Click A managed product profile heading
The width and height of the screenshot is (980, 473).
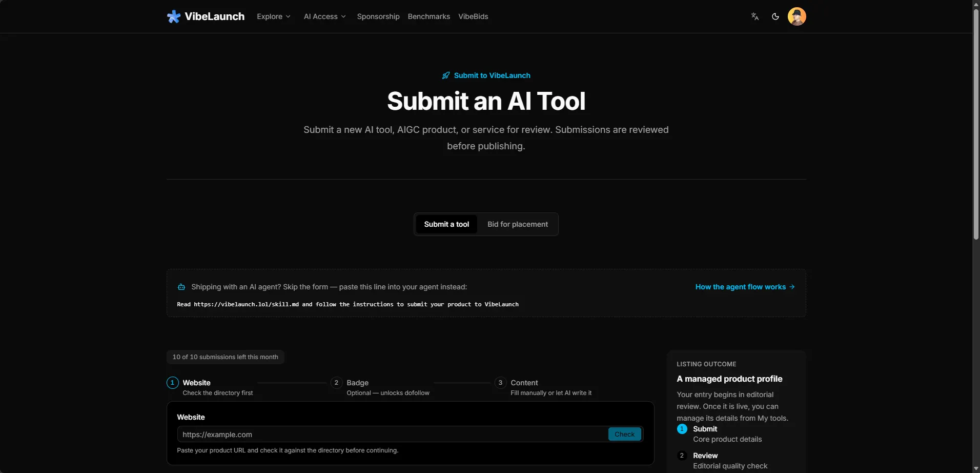729,379
